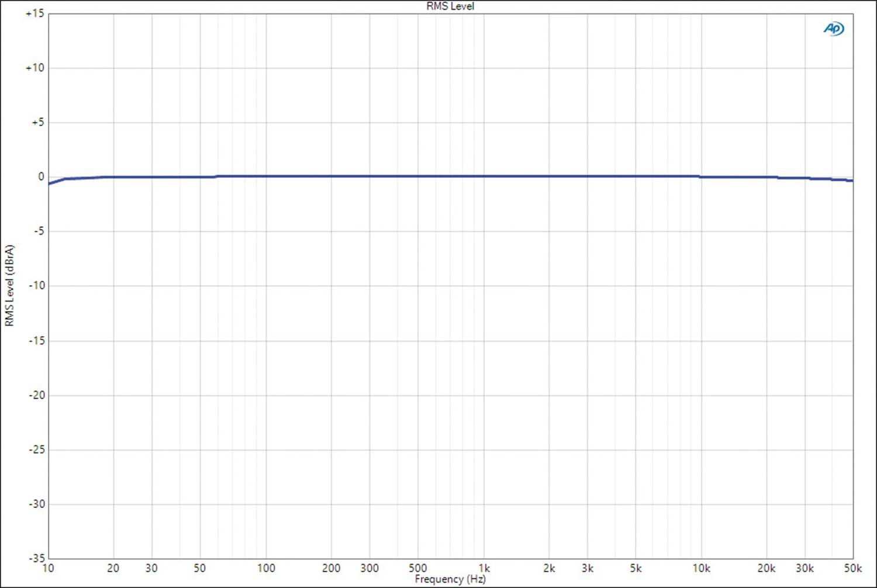877x588 pixels.
Task: Click the RMS Level graph title
Action: (x=450, y=6)
